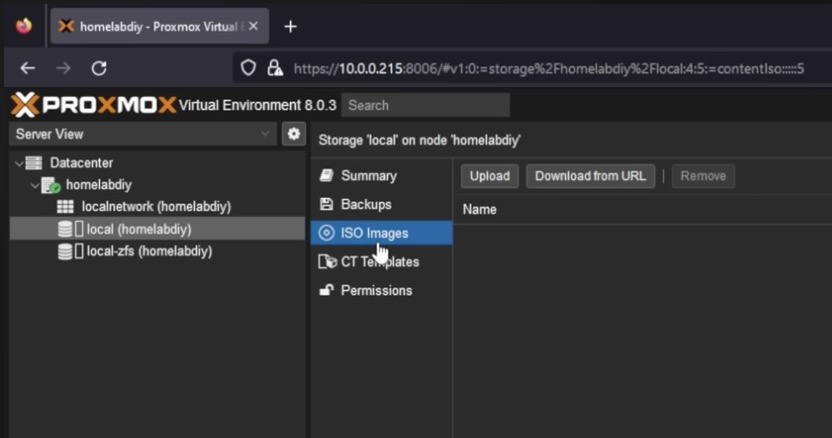
Task: Reload the current page
Action: coord(99,68)
